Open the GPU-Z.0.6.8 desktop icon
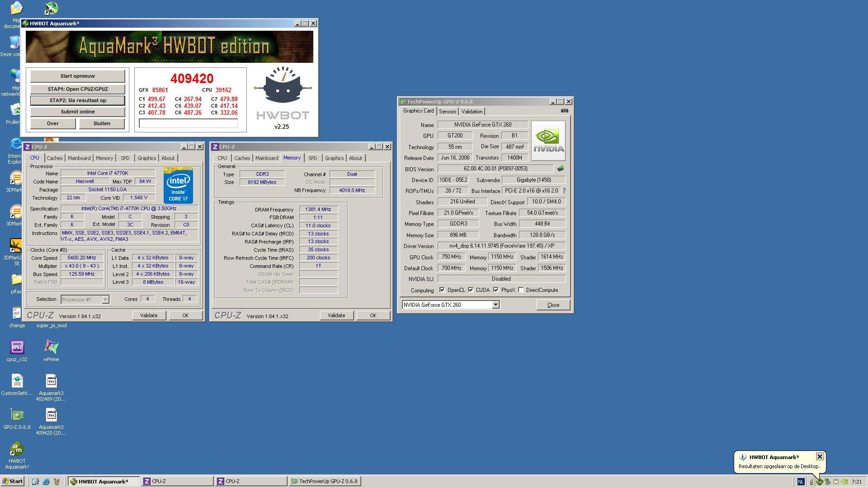 click(x=17, y=416)
